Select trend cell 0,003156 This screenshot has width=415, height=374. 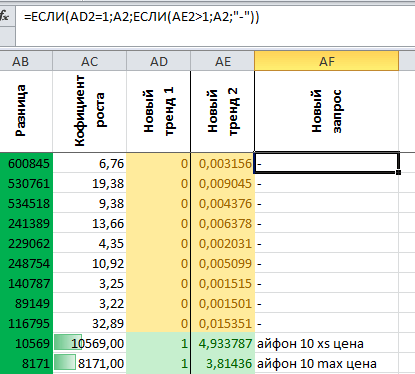pyautogui.click(x=222, y=163)
